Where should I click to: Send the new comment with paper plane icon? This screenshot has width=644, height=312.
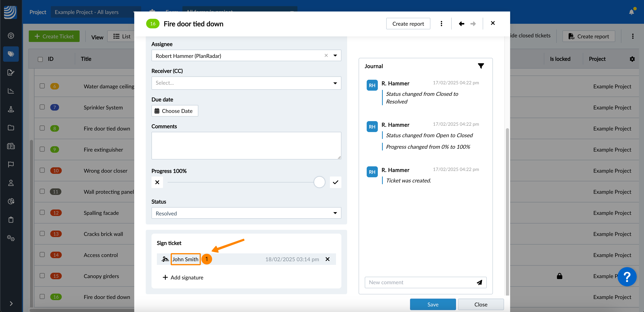click(x=479, y=282)
